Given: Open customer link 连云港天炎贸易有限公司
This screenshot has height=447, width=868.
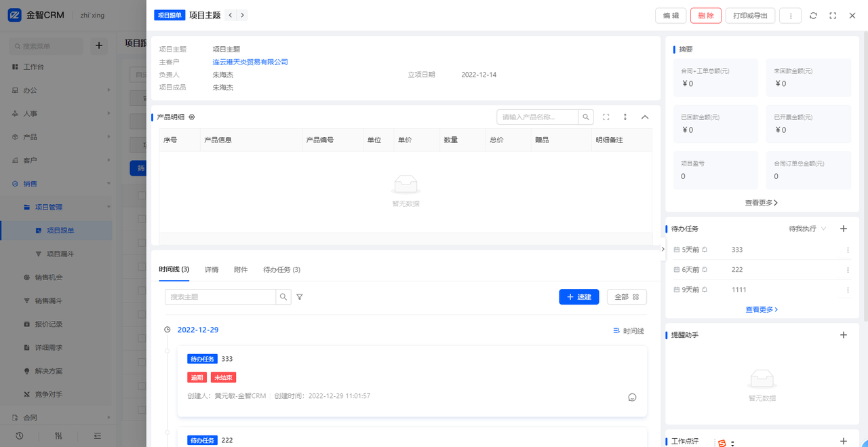Looking at the screenshot, I should (250, 62).
